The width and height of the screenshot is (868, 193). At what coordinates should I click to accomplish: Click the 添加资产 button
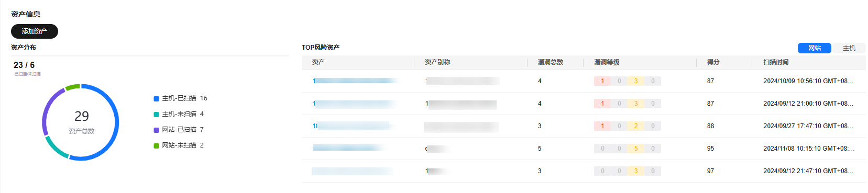(x=35, y=31)
